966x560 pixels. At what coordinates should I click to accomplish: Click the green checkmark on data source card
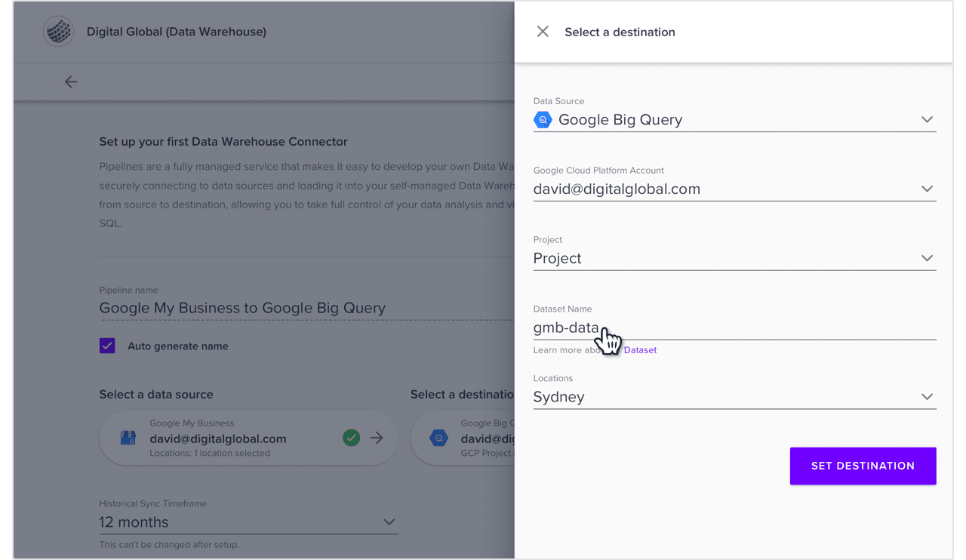[x=351, y=438]
